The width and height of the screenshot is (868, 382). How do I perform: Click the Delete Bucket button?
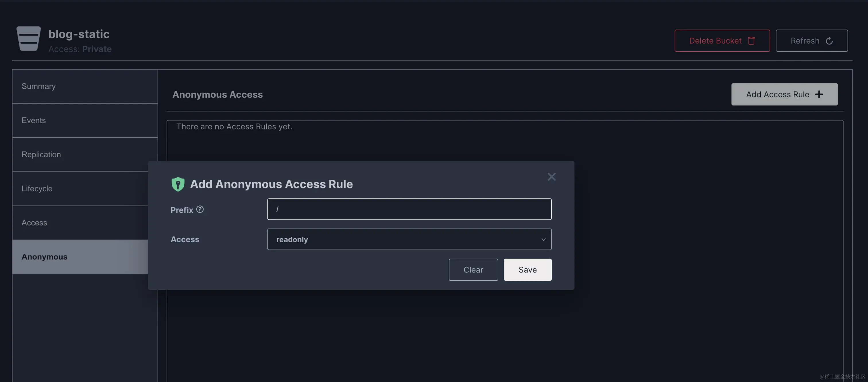click(x=722, y=41)
